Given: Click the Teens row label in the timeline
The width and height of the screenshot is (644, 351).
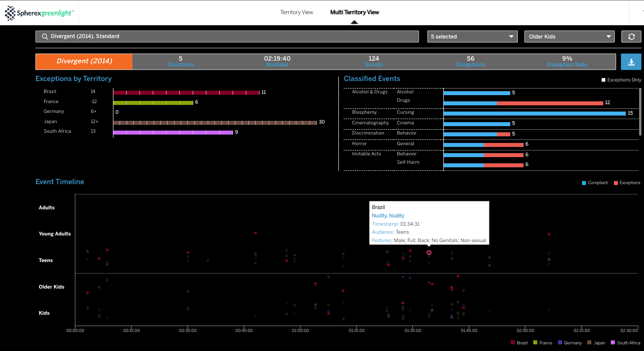Looking at the screenshot, I should (x=46, y=260).
